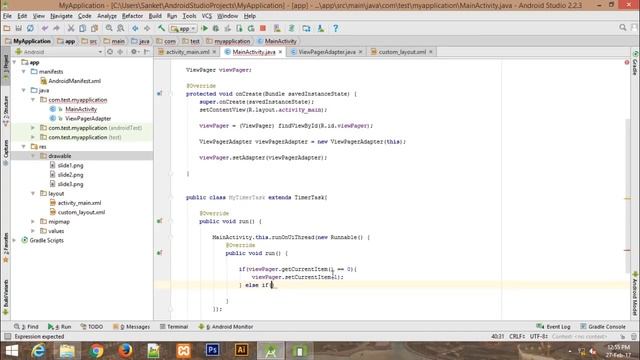
Task: Select custom_layout.xml in layout folder
Action: pos(81,212)
